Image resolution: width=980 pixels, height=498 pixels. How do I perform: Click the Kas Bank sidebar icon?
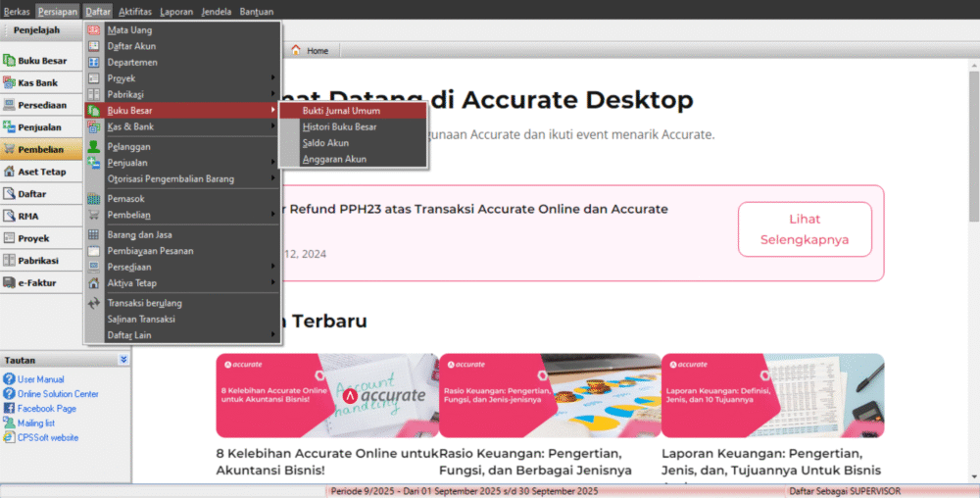(10, 82)
